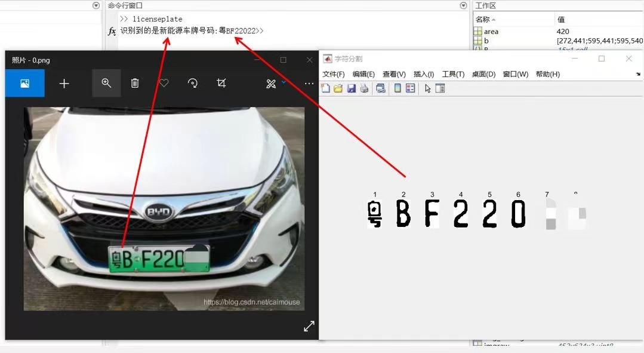Open the 查看(V) menu

click(395, 74)
